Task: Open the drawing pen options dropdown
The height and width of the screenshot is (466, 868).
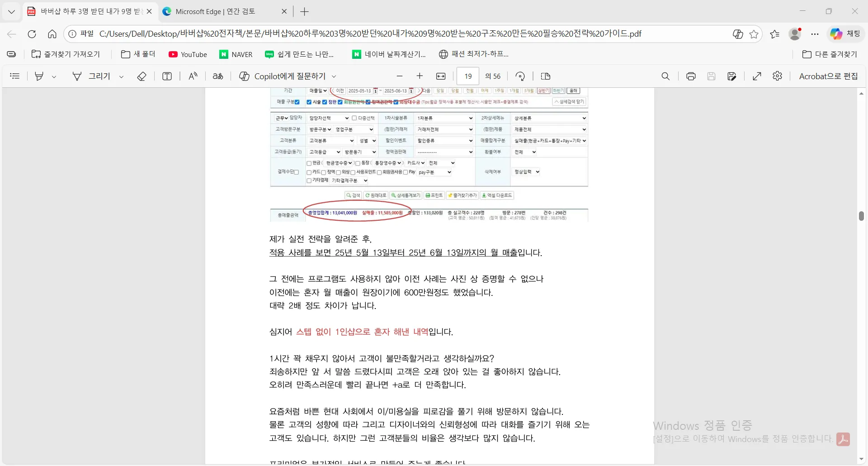Action: pos(121,76)
